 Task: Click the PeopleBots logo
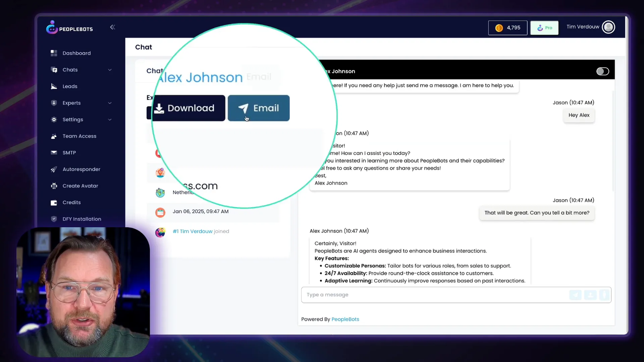point(69,28)
